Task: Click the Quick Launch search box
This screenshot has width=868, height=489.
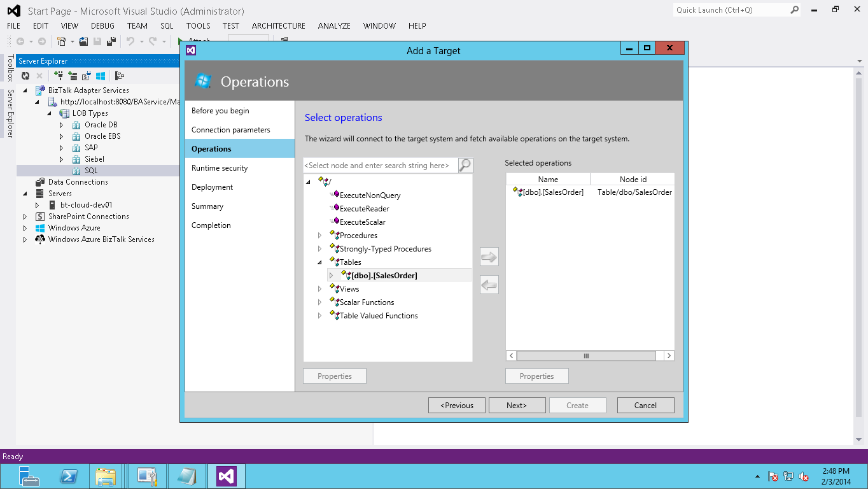Action: coord(732,10)
